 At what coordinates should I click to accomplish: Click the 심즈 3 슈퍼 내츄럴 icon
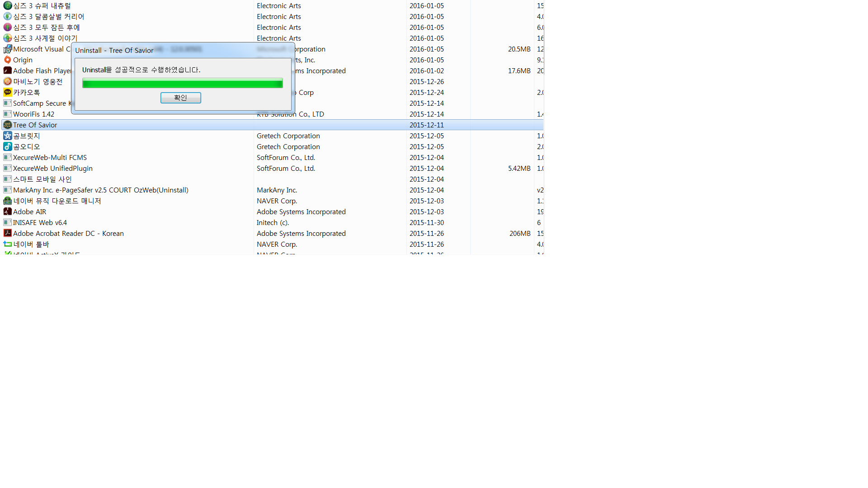[x=7, y=6]
